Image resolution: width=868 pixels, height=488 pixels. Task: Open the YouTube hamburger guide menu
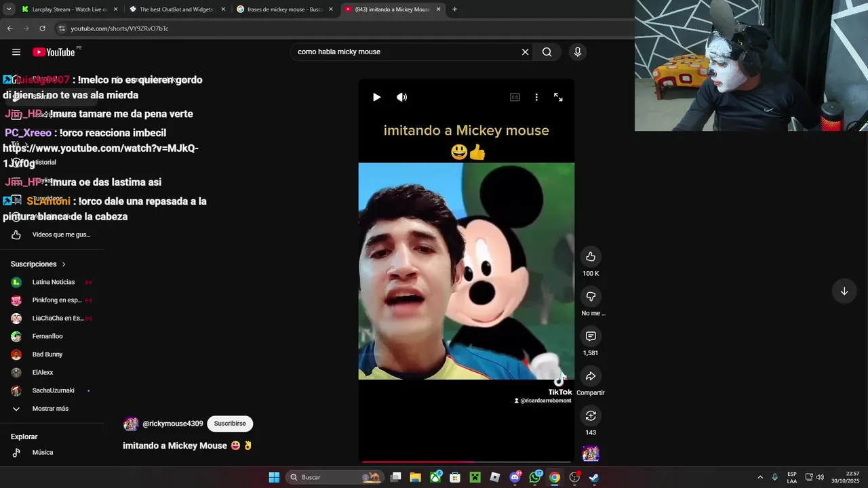point(16,52)
